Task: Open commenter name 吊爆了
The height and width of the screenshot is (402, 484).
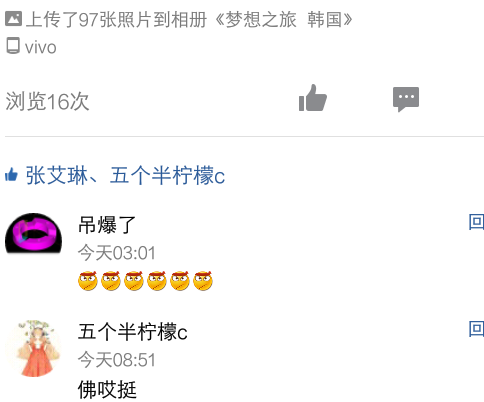Action: click(107, 225)
